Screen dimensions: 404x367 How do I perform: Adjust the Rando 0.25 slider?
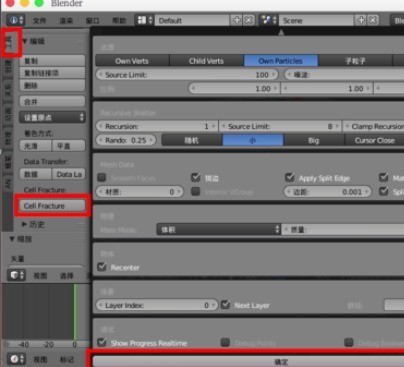click(x=126, y=140)
